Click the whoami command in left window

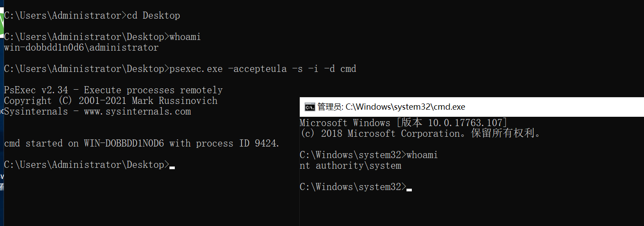185,37
